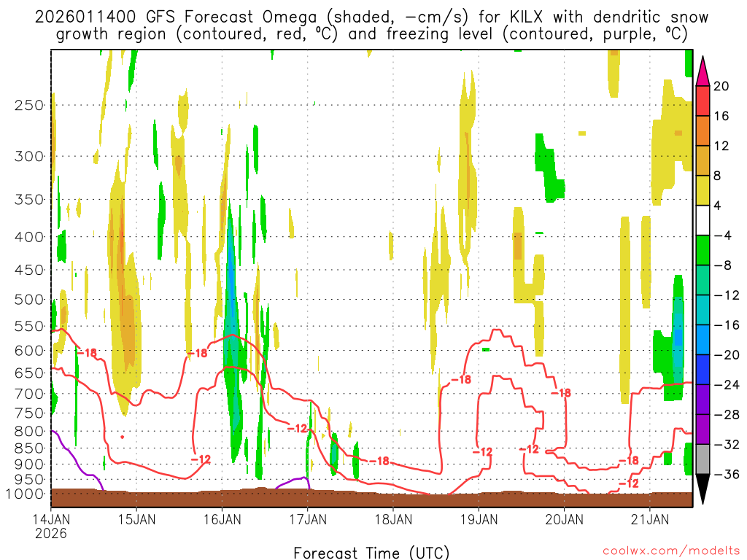
Task: Click the coolwx.com/modelts link
Action: pos(671,551)
